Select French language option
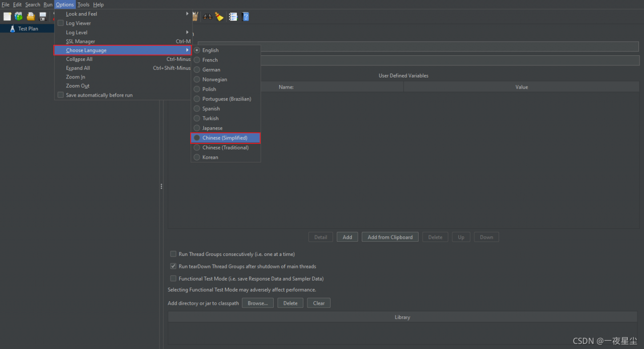 point(226,60)
